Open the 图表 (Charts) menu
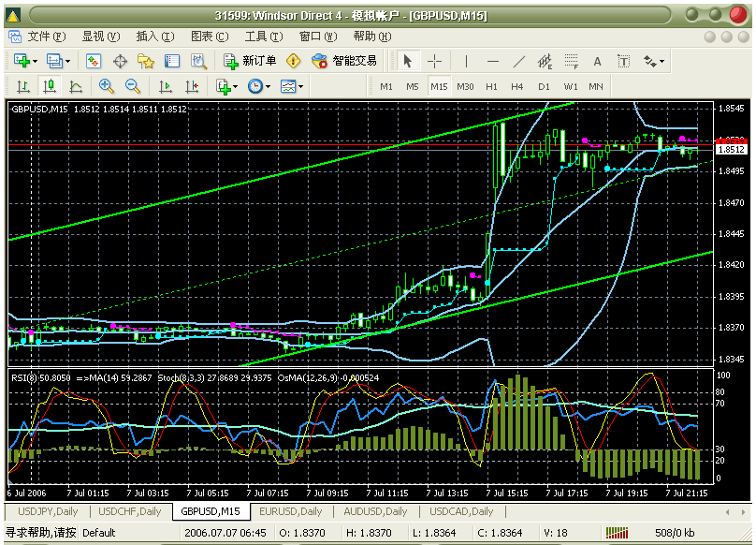This screenshot has width=756, height=545. [x=209, y=37]
